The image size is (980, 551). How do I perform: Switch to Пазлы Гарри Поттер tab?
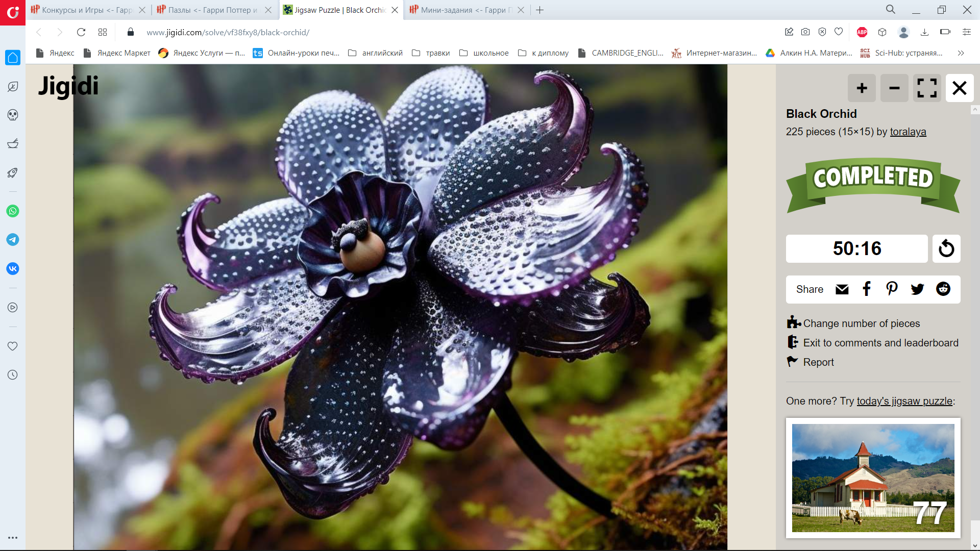point(213,10)
